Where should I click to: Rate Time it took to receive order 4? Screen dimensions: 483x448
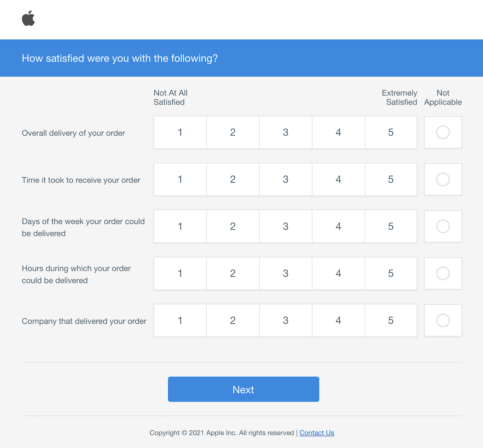pos(338,179)
